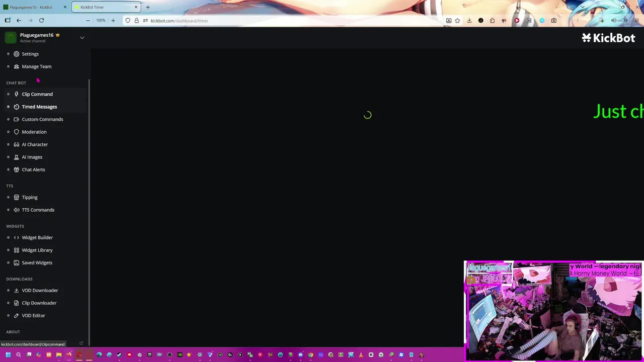
Task: Open AI Character menu entry
Action: [x=35, y=144]
